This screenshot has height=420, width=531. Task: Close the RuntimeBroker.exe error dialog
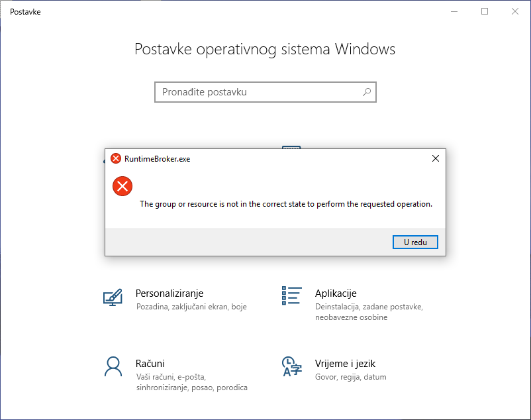(435, 158)
